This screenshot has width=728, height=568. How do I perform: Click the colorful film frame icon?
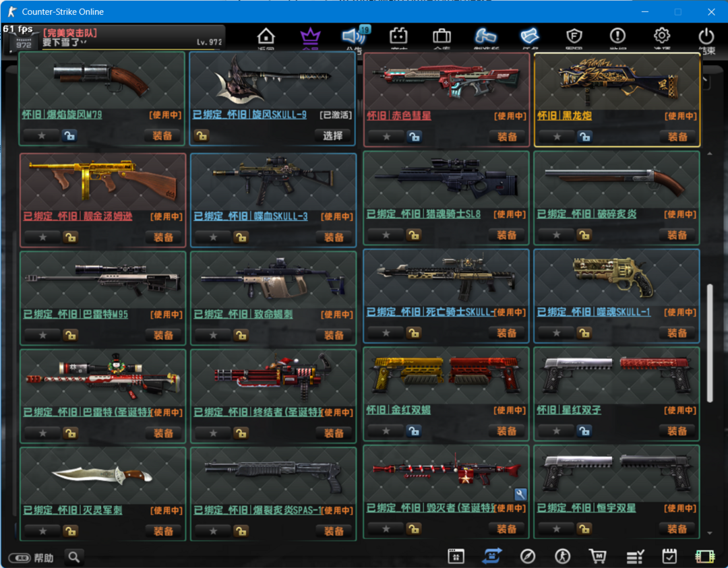[x=705, y=556]
